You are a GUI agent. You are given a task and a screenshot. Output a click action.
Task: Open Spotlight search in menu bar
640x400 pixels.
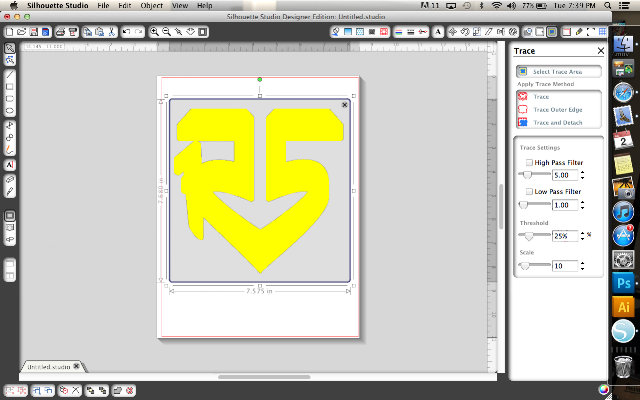[607, 5]
